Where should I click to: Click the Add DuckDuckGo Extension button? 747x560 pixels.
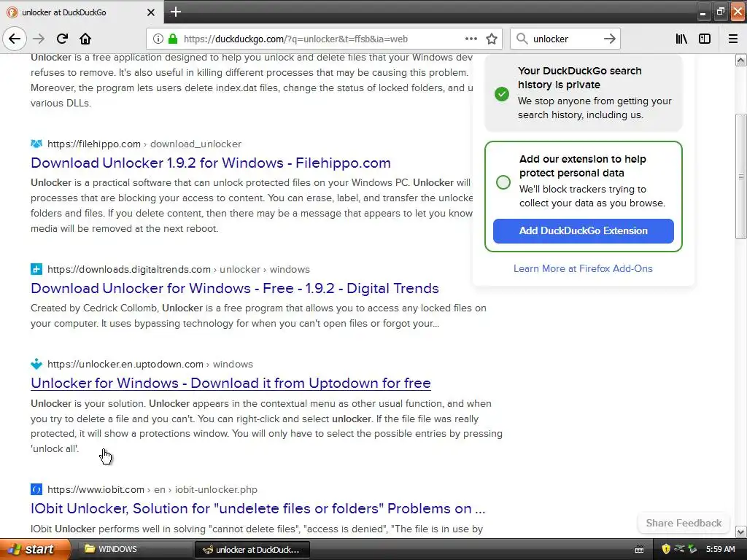click(x=583, y=231)
